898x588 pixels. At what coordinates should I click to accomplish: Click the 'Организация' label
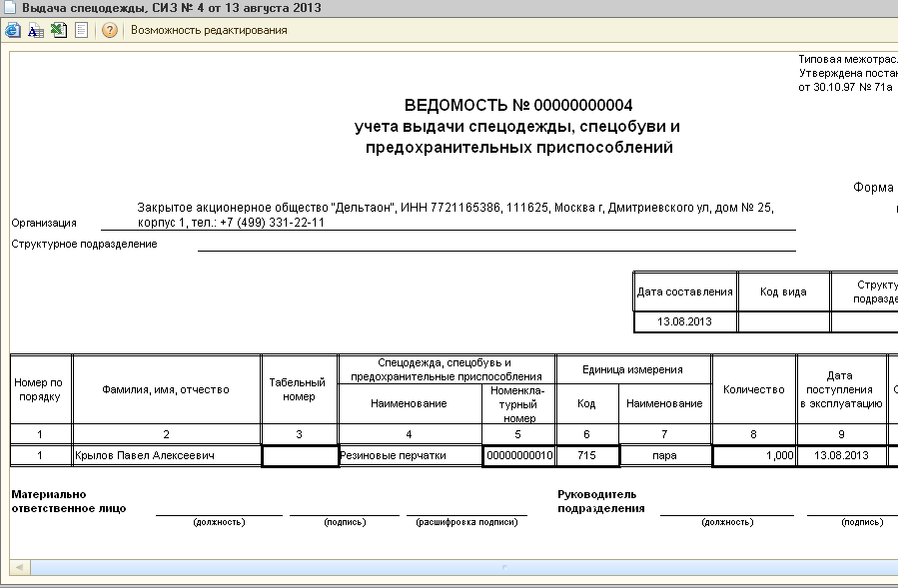44,223
